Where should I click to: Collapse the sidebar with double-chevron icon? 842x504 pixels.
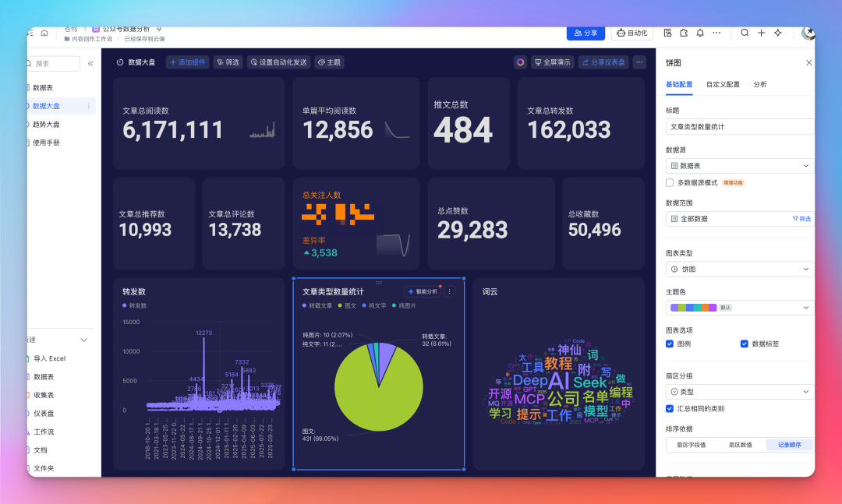90,63
